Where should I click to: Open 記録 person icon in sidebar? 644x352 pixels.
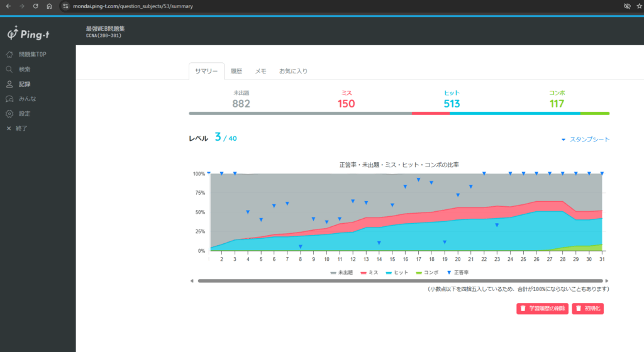pos(9,84)
